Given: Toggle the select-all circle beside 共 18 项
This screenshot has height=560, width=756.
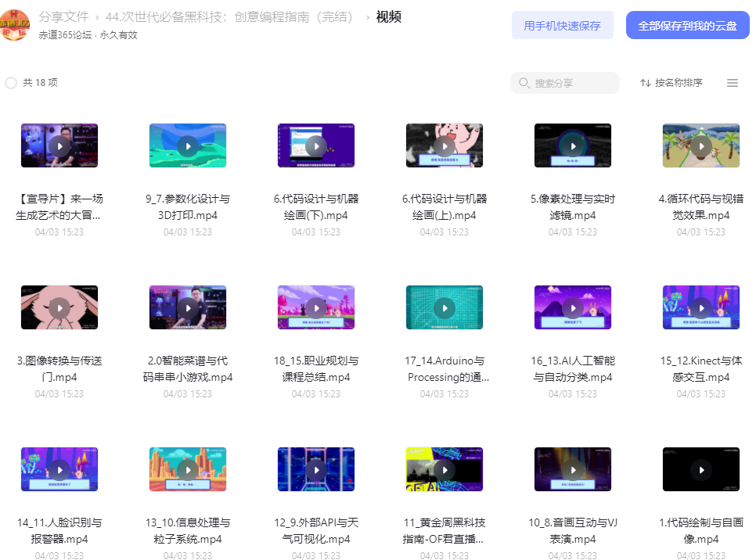Looking at the screenshot, I should (x=11, y=83).
